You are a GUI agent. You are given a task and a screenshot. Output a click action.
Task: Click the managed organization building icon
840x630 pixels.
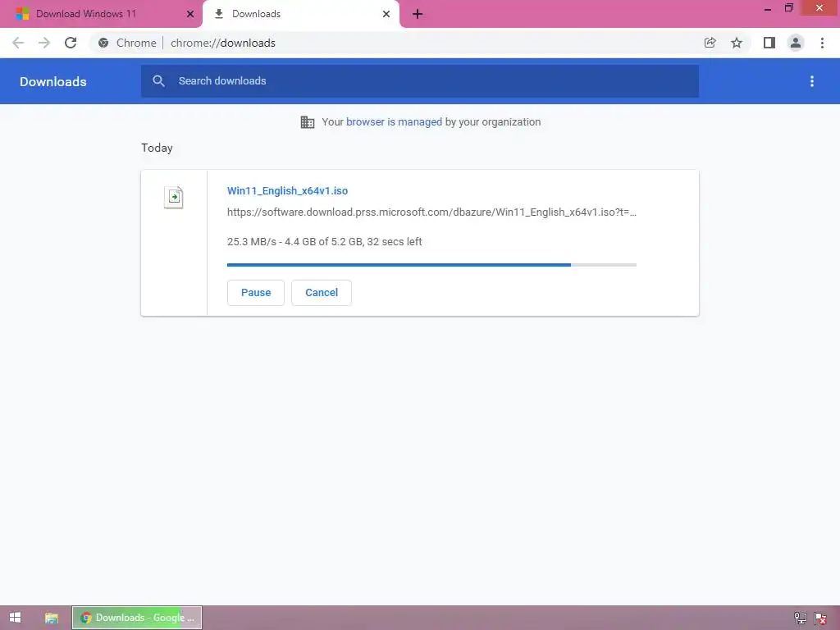click(x=308, y=122)
